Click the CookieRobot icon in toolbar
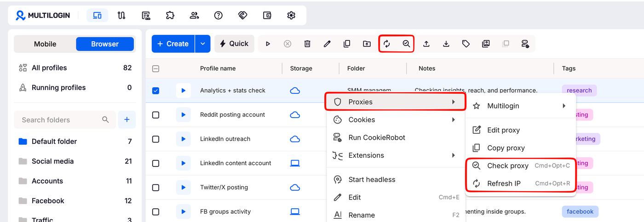The image size is (644, 222). click(525, 44)
